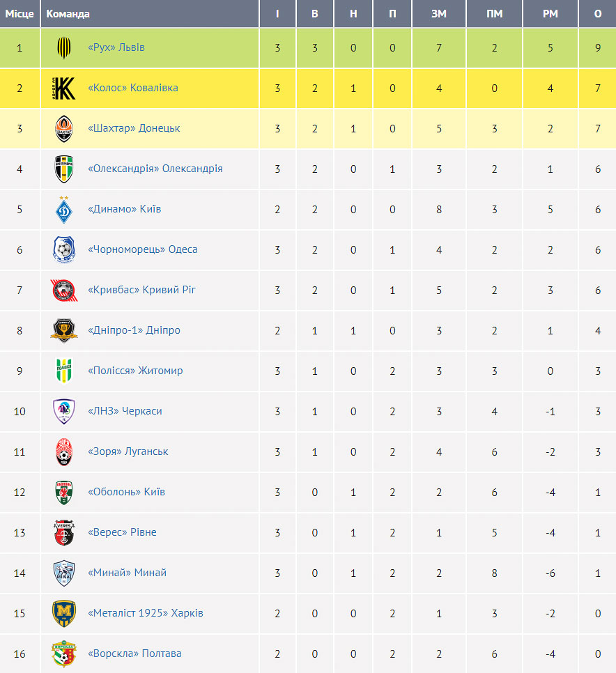Click the Kolos Kovalivka black K logo
The height and width of the screenshot is (673, 616).
[63, 88]
